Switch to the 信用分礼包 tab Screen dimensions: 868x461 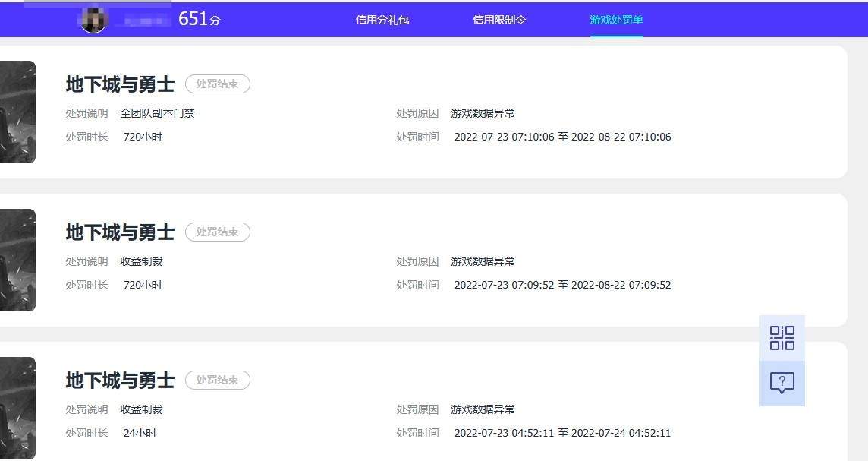[382, 20]
